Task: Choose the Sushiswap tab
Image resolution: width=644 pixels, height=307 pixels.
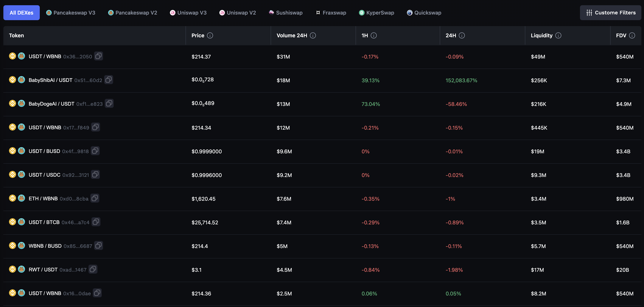Action: [285, 13]
